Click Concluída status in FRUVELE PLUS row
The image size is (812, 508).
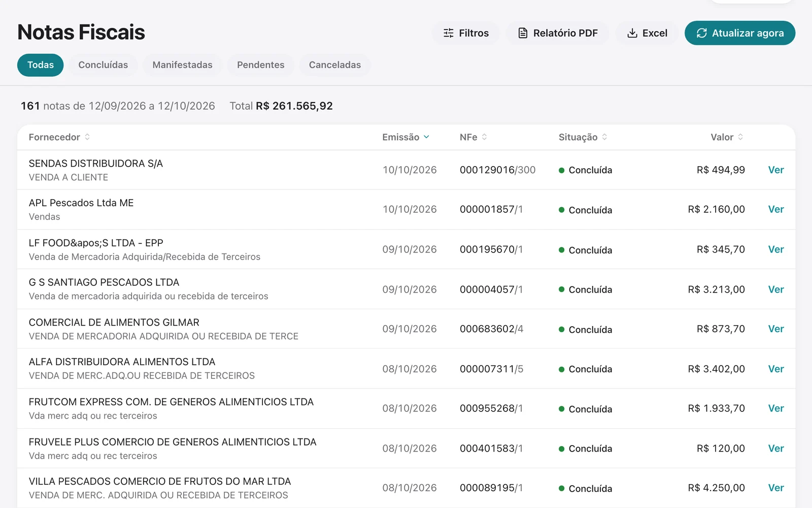pyautogui.click(x=585, y=449)
